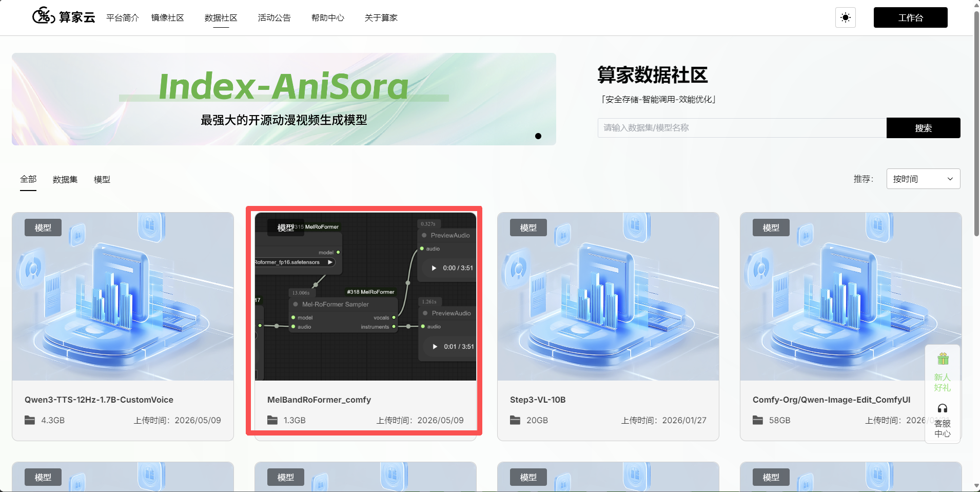Open 平台简介 in the top navigation

click(x=123, y=17)
